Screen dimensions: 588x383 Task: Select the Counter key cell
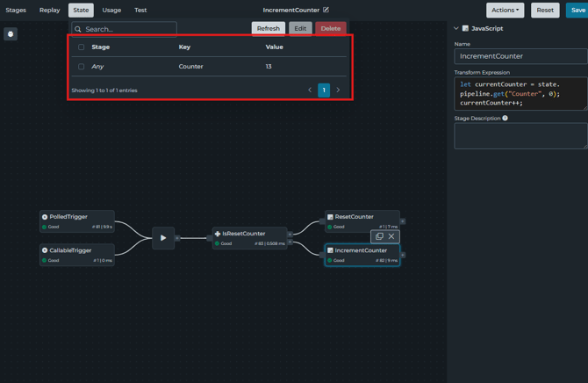pyautogui.click(x=190, y=67)
